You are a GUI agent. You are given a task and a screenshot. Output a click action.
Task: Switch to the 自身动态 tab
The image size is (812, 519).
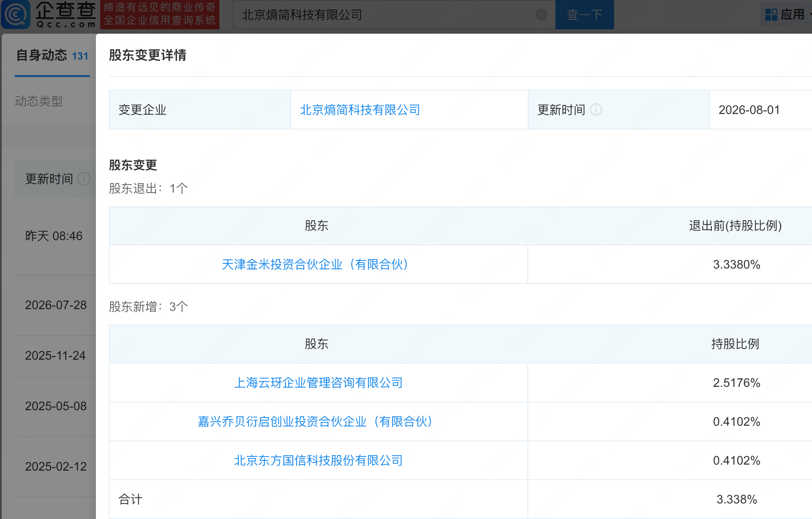(x=52, y=55)
